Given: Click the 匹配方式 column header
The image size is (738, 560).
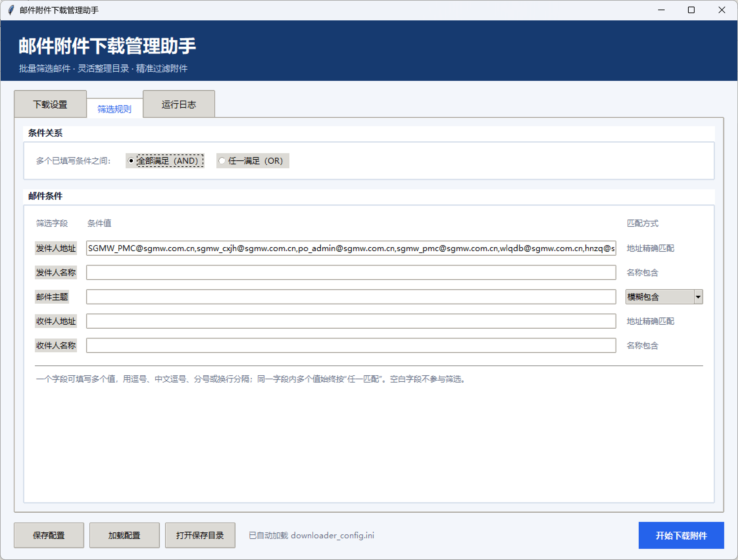Looking at the screenshot, I should coord(643,223).
